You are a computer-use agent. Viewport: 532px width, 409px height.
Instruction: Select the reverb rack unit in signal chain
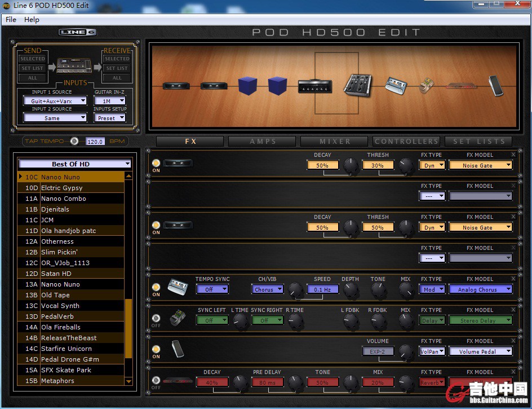462,86
